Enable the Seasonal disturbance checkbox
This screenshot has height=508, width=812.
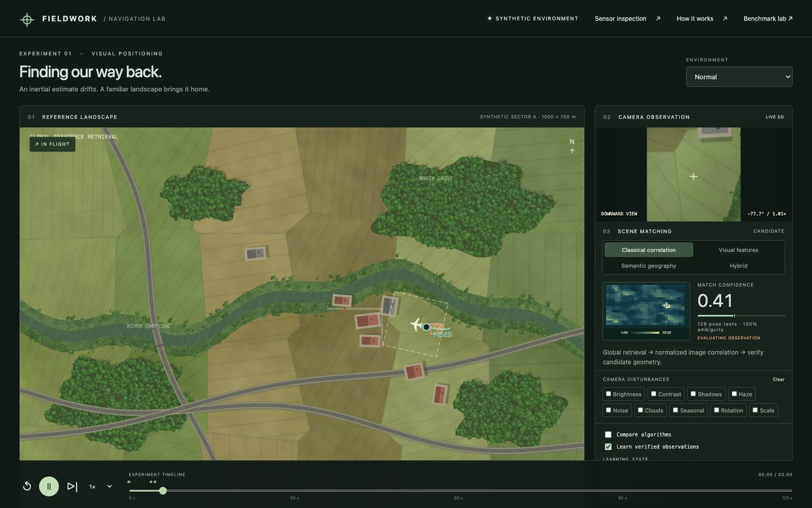click(x=675, y=410)
